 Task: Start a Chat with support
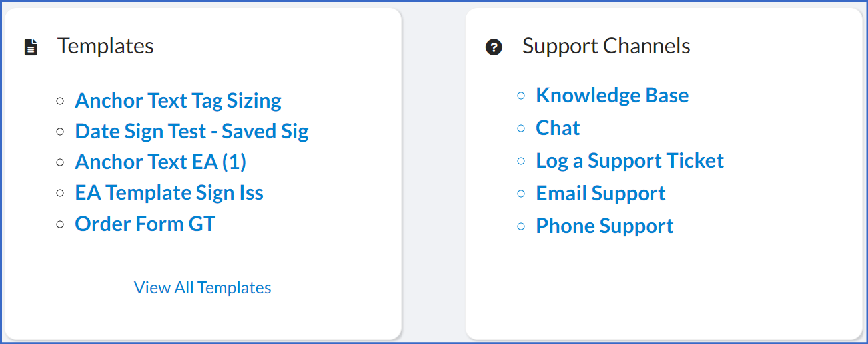pyautogui.click(x=558, y=128)
